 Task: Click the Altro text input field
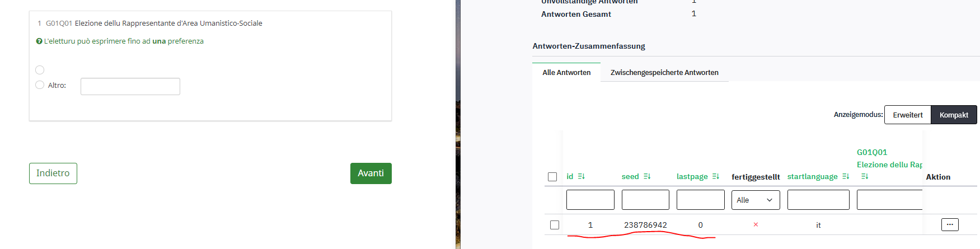(130, 86)
